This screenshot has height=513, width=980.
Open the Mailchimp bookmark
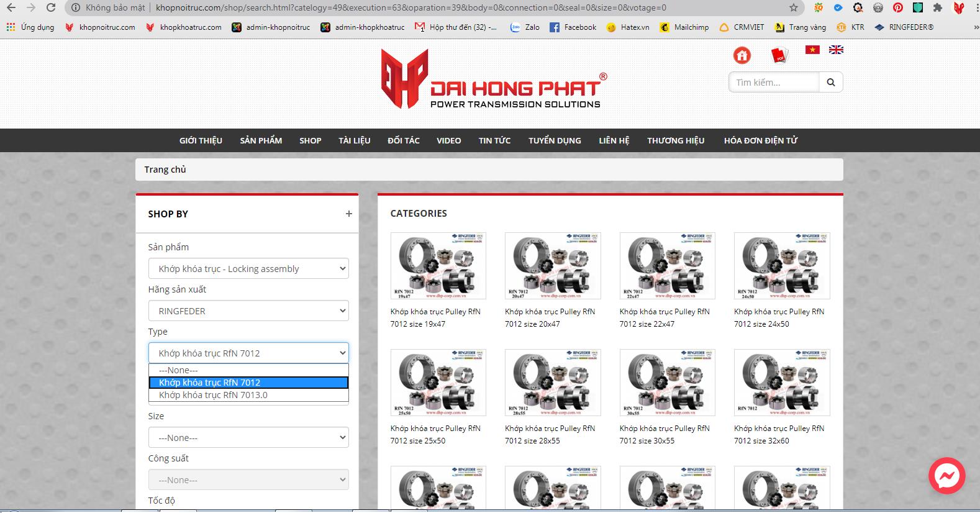click(684, 27)
